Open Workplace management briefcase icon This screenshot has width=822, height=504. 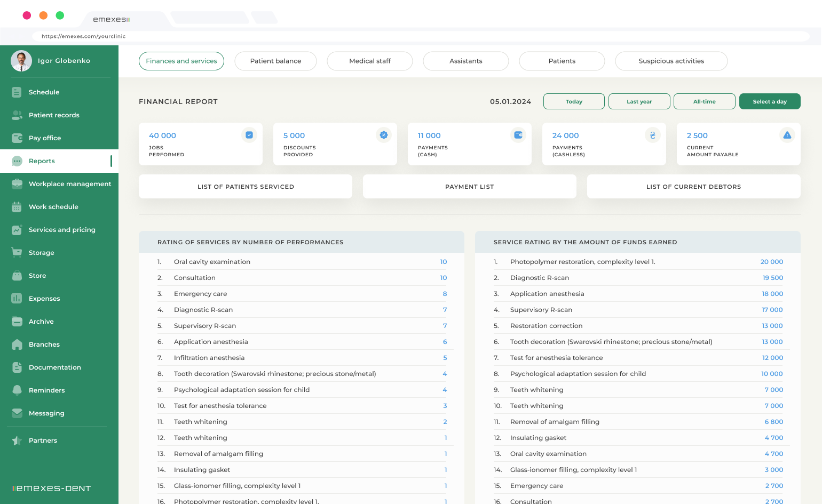pyautogui.click(x=17, y=184)
